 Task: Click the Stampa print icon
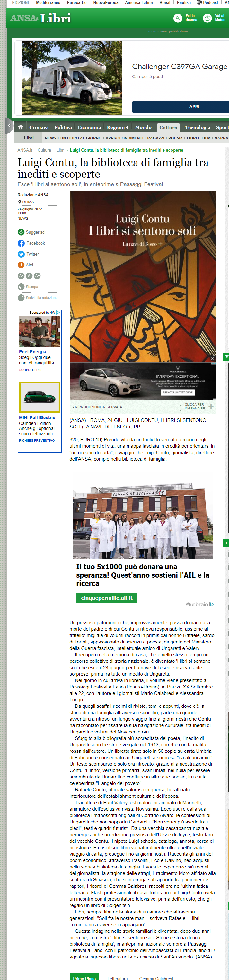tap(21, 286)
